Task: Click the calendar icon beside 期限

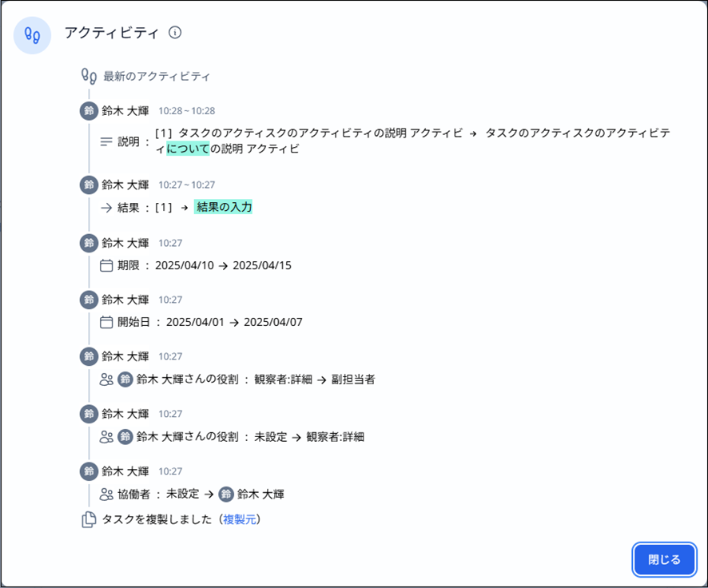Action: [106, 265]
